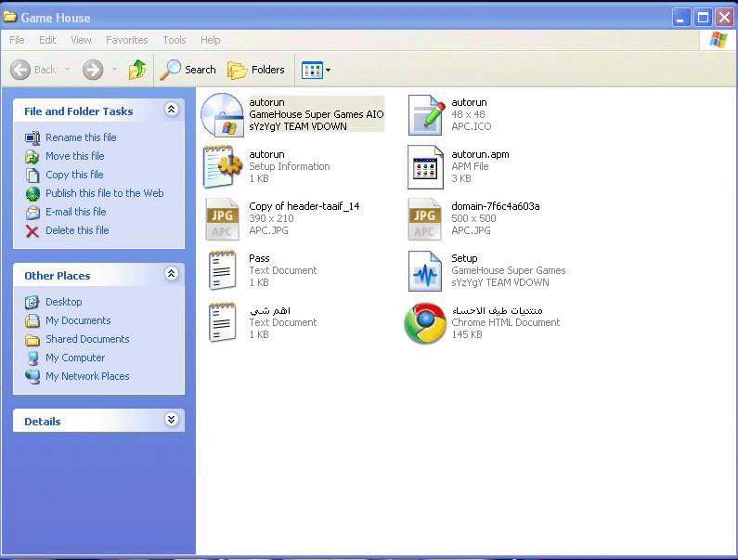The width and height of the screenshot is (738, 560).
Task: Open the Favorites menu
Action: point(126,40)
